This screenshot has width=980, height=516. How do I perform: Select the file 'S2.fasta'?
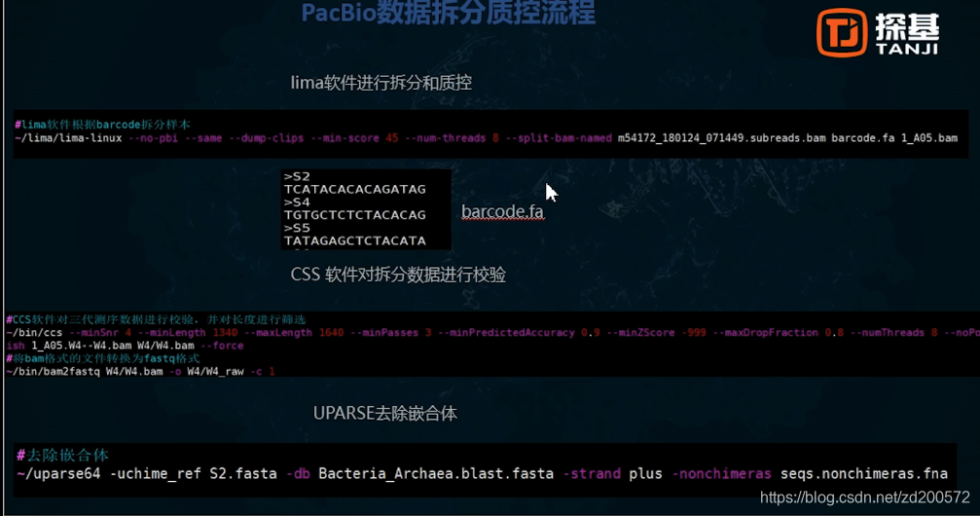tap(243, 473)
